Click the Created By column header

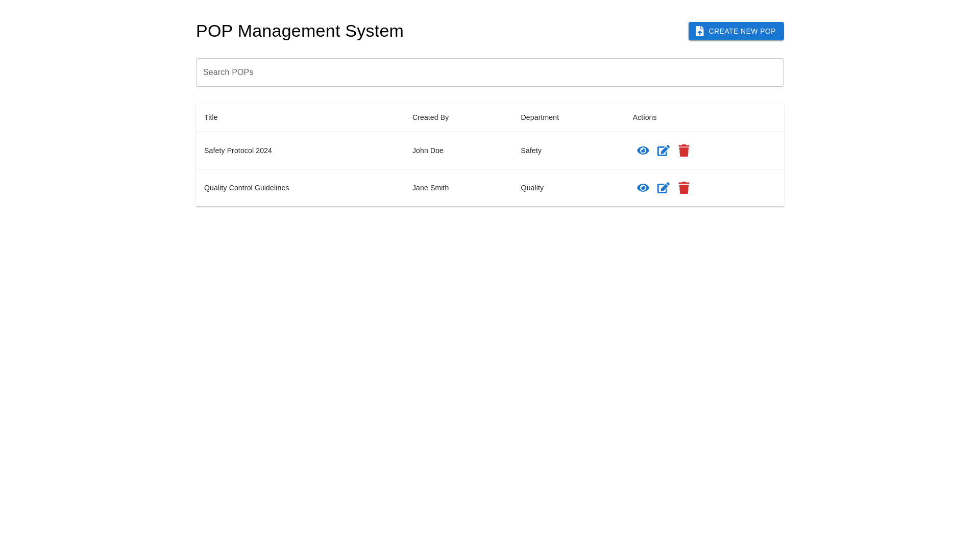click(430, 117)
